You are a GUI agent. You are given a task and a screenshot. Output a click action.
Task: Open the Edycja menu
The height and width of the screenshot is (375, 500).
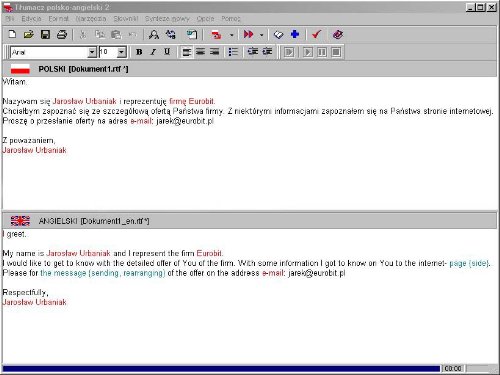31,19
